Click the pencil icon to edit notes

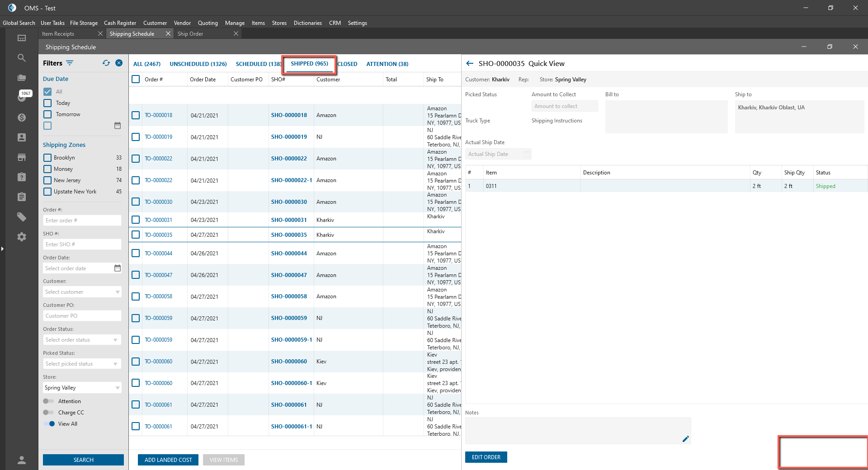tap(685, 439)
